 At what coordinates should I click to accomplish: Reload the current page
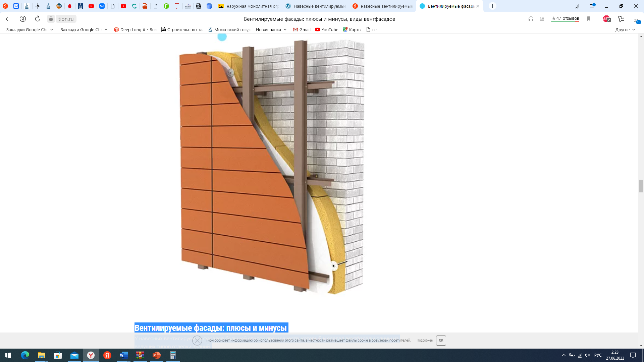pos(38,19)
